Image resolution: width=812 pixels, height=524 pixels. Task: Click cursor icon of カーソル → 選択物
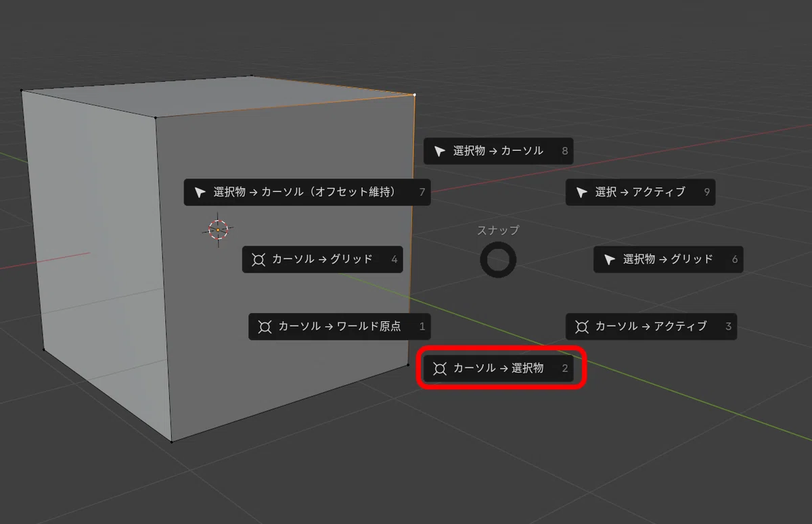coord(440,368)
